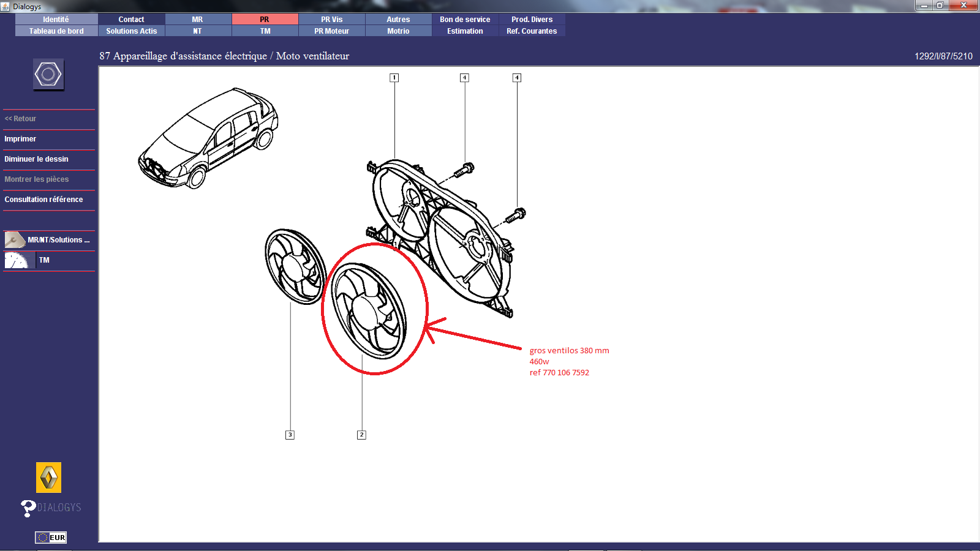The width and height of the screenshot is (980, 551).
Task: Open the PR tab
Action: point(265,20)
